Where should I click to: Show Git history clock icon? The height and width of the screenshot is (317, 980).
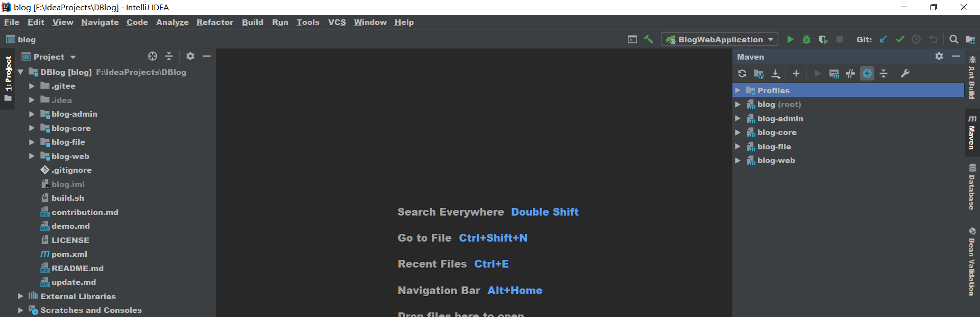[x=916, y=39]
